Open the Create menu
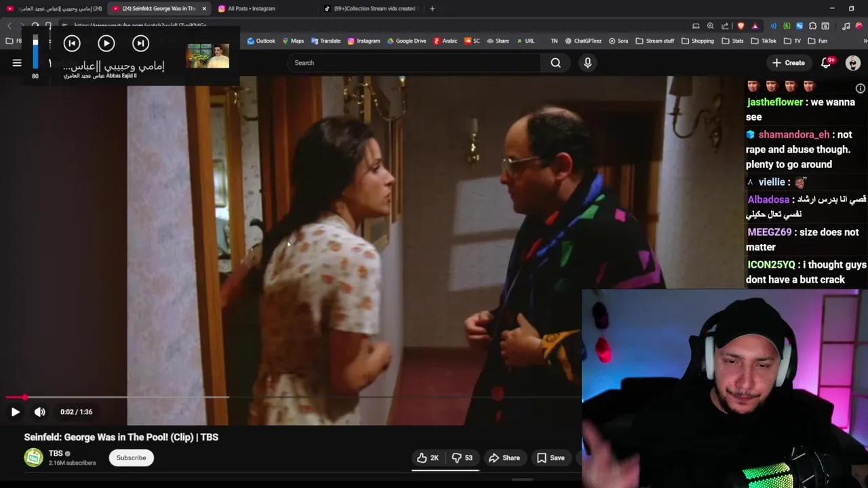 [x=788, y=63]
